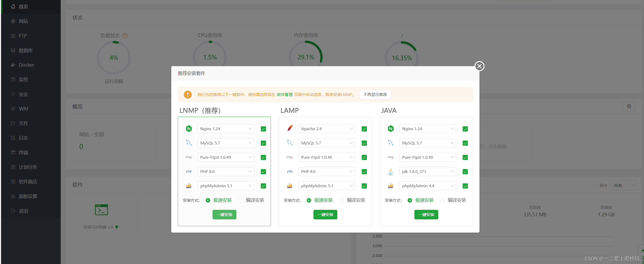
Task: Select 极速安装 for the LAMP set
Action: (x=309, y=200)
